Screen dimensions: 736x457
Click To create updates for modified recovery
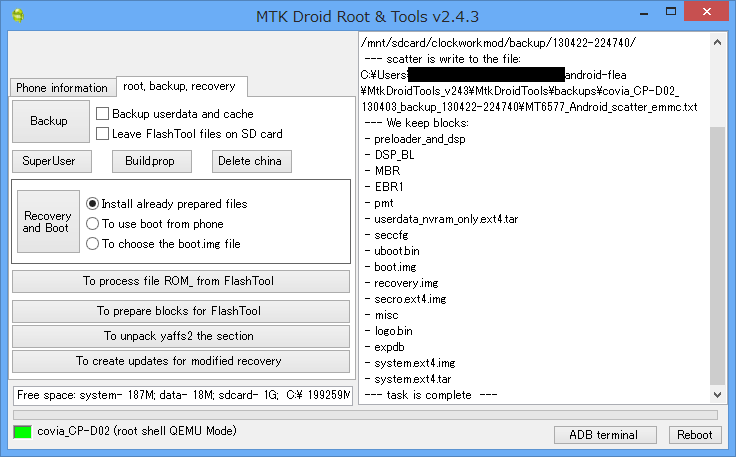tap(181, 361)
